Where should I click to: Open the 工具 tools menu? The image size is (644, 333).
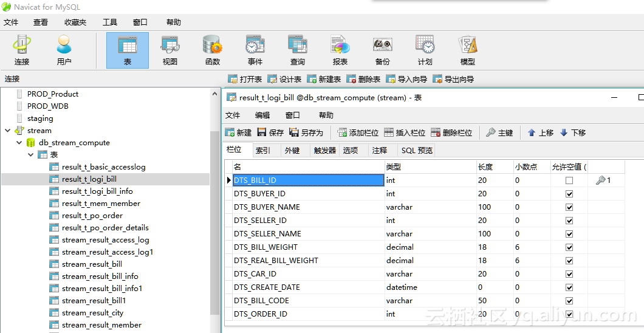[109, 22]
